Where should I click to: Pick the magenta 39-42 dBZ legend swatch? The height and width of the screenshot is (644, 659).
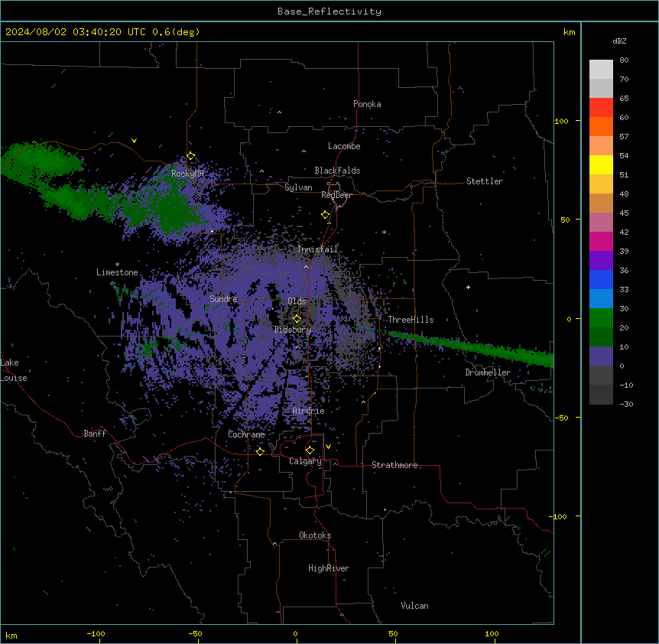601,241
